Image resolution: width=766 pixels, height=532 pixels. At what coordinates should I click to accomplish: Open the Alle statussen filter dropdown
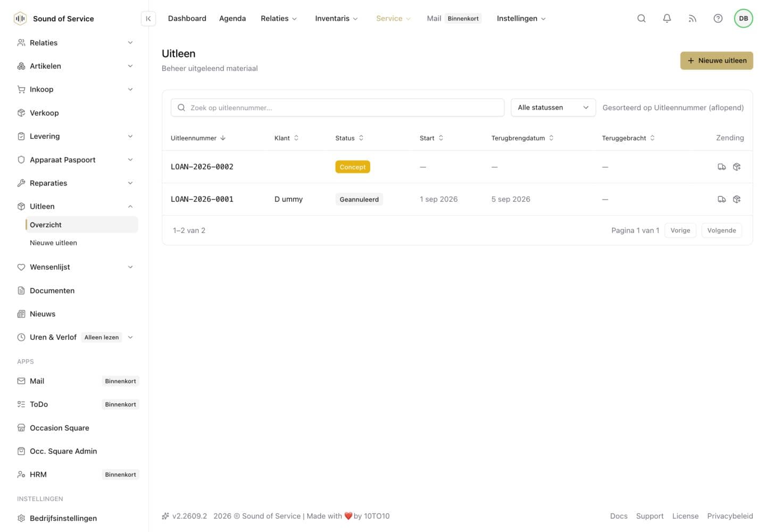click(x=553, y=107)
